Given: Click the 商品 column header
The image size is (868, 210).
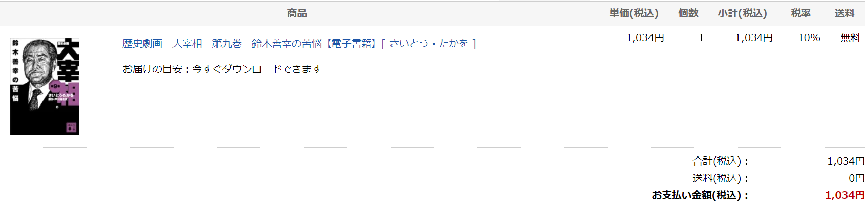Looking at the screenshot, I should coord(297,13).
